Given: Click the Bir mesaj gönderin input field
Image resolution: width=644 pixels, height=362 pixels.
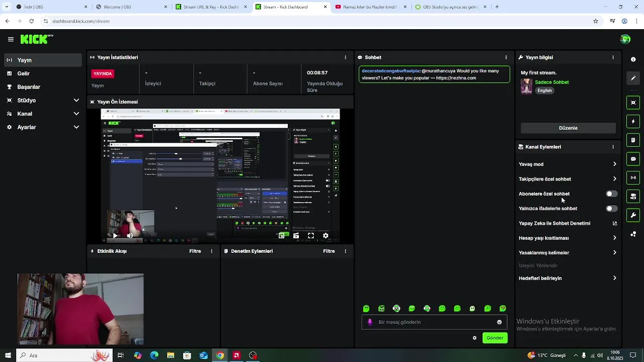Looking at the screenshot, I should click(434, 322).
